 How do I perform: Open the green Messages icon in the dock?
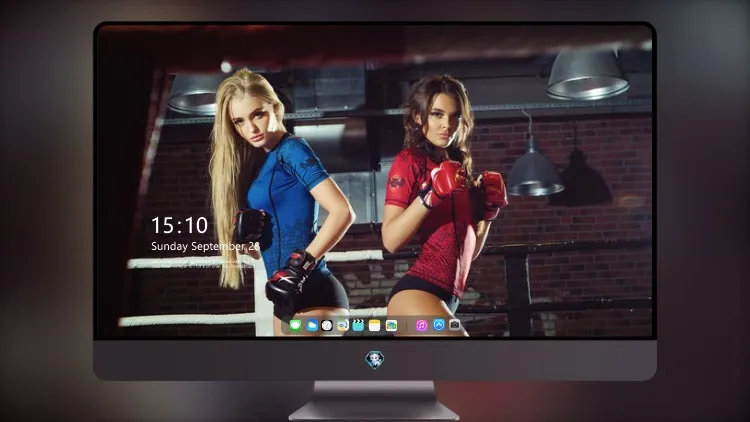[296, 325]
